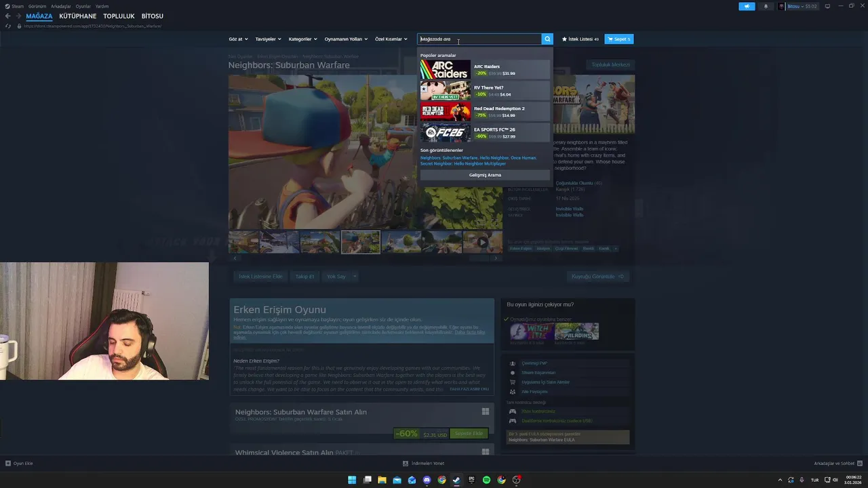868x488 pixels.
Task: Open Topluluk Merkezi button
Action: [610, 65]
